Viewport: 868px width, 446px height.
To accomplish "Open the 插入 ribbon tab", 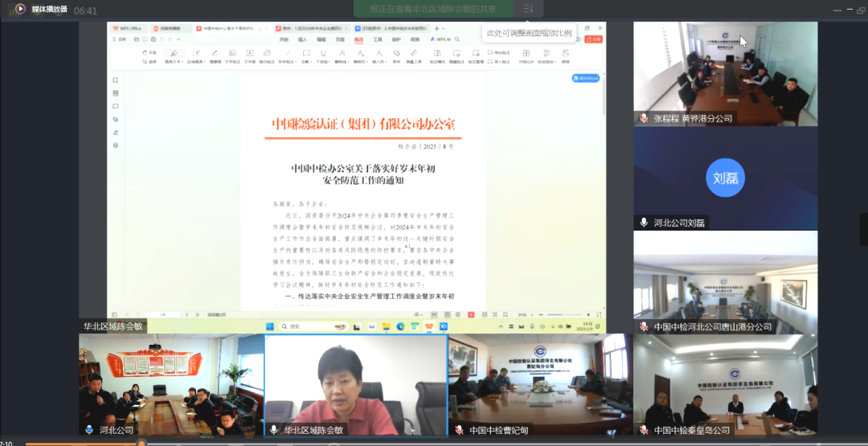I will click(303, 39).
